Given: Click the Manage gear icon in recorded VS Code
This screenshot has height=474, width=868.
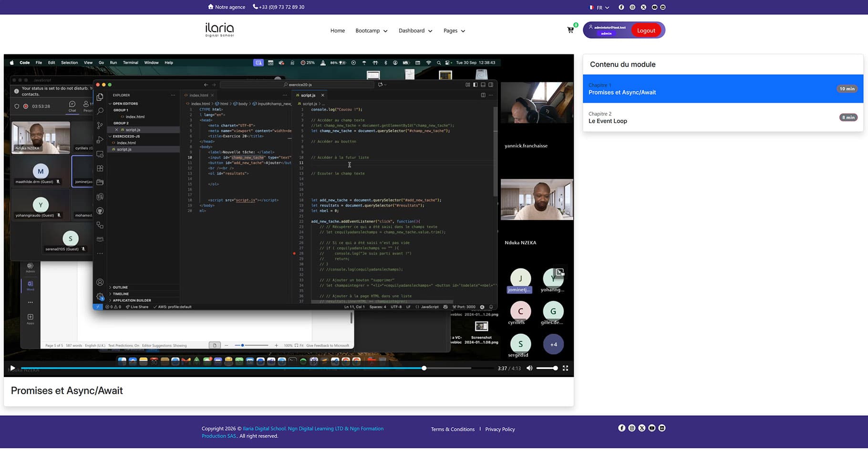Looking at the screenshot, I should click(100, 296).
